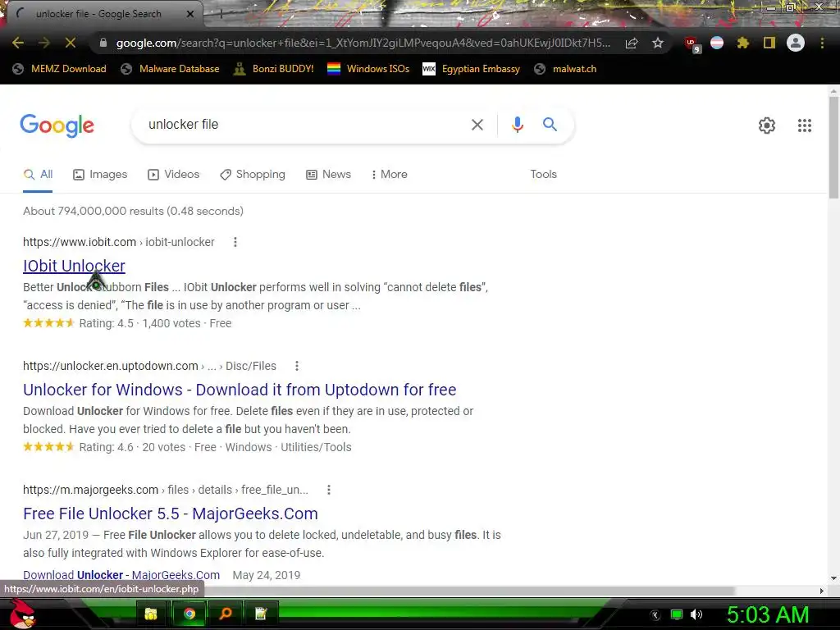The height and width of the screenshot is (630, 840).
Task: Click in the Google search box
Action: point(300,125)
